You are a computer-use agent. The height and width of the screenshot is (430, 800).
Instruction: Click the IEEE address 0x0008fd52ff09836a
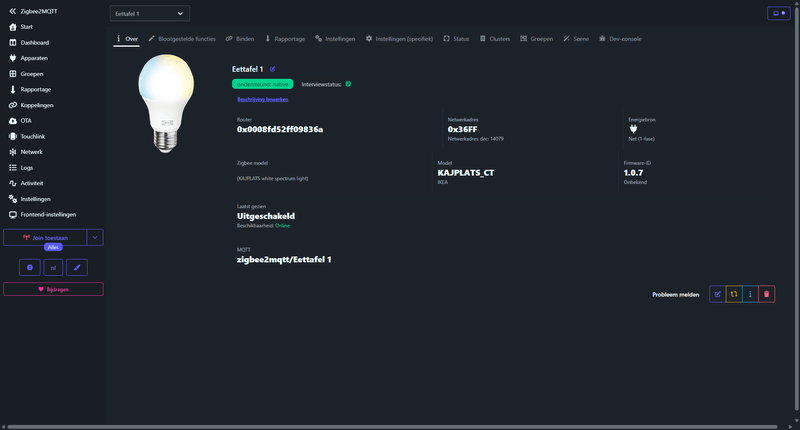(280, 130)
